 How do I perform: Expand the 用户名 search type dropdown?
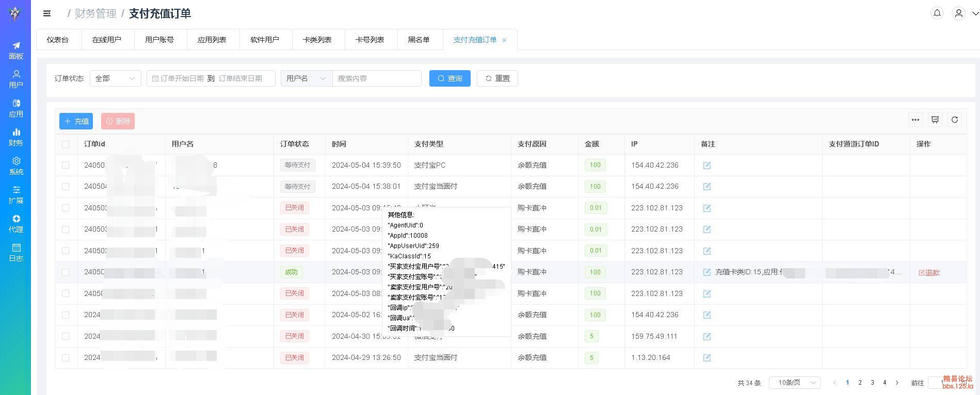306,78
